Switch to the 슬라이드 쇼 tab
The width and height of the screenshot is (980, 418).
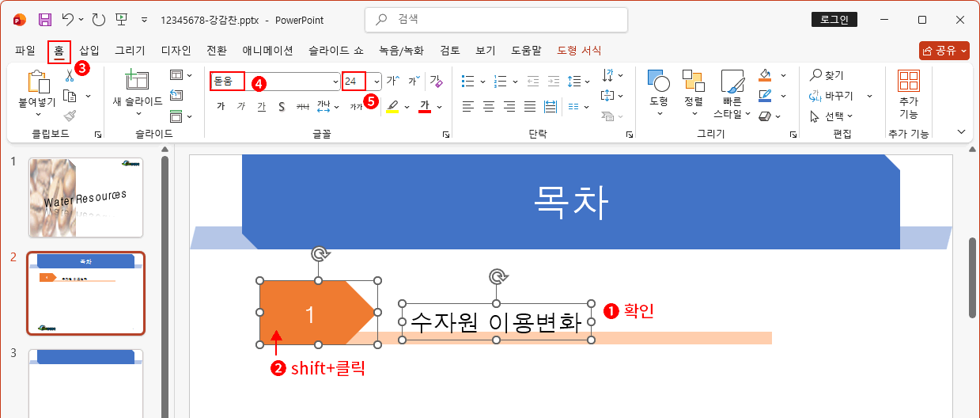click(x=336, y=51)
